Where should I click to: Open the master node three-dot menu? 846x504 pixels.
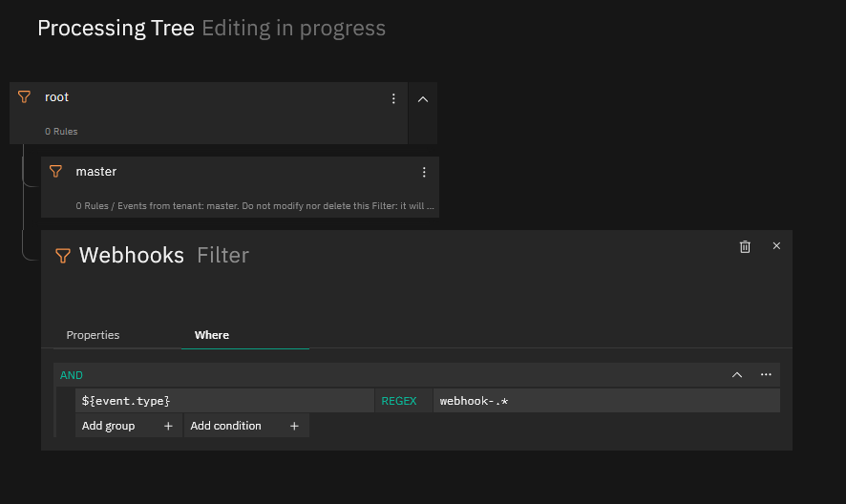coord(424,172)
